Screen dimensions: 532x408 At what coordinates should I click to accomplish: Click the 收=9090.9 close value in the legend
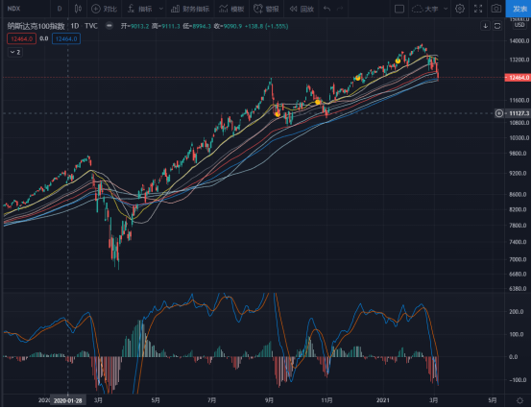pos(228,26)
